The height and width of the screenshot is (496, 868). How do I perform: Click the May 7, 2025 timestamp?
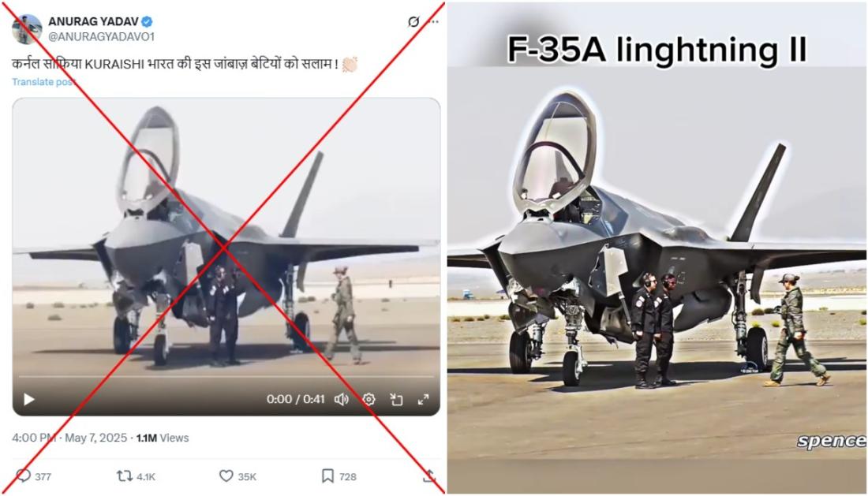95,438
